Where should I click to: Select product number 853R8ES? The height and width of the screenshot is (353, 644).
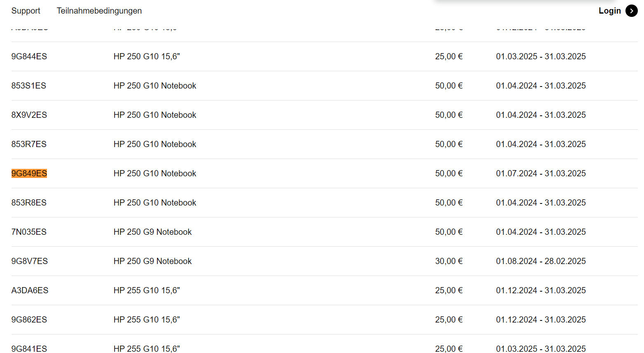click(x=29, y=203)
